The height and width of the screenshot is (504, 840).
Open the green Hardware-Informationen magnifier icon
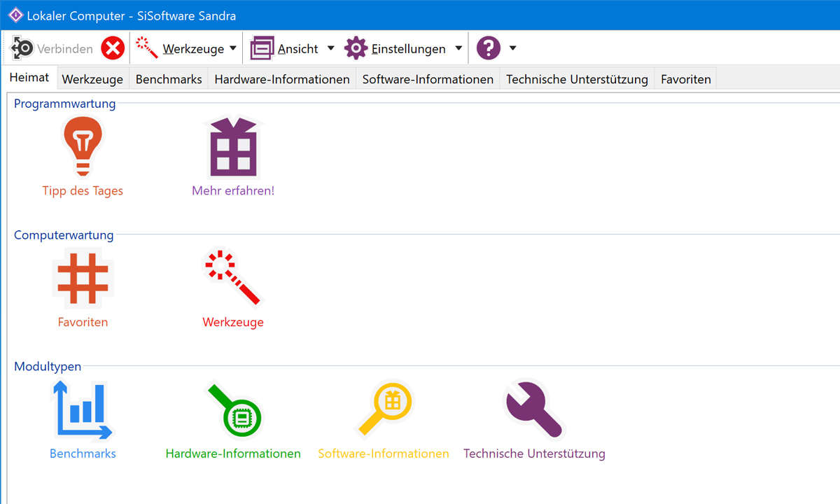[234, 410]
